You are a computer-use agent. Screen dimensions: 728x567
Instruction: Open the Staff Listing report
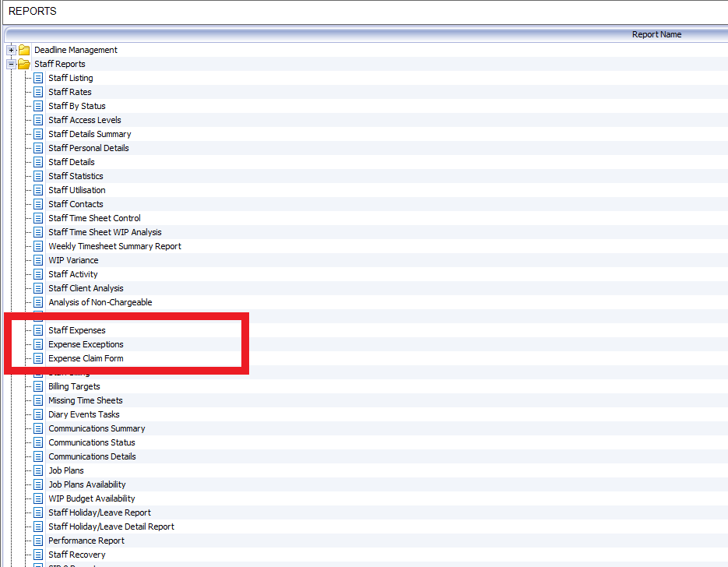tap(71, 78)
